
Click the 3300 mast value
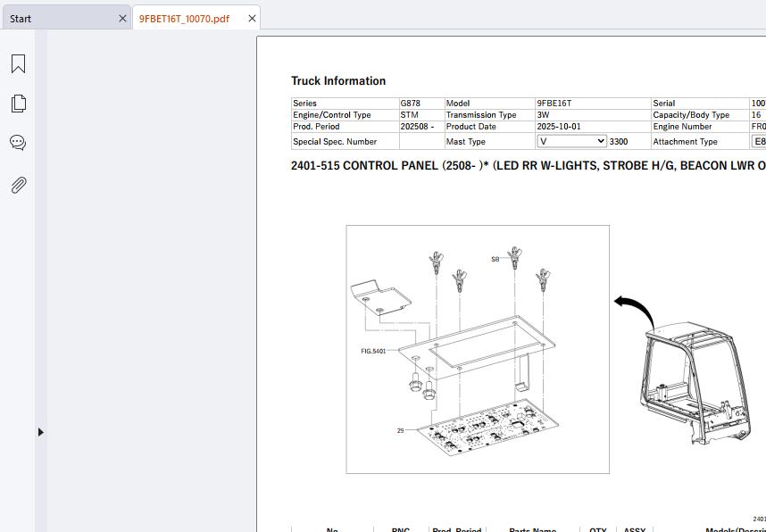619,142
